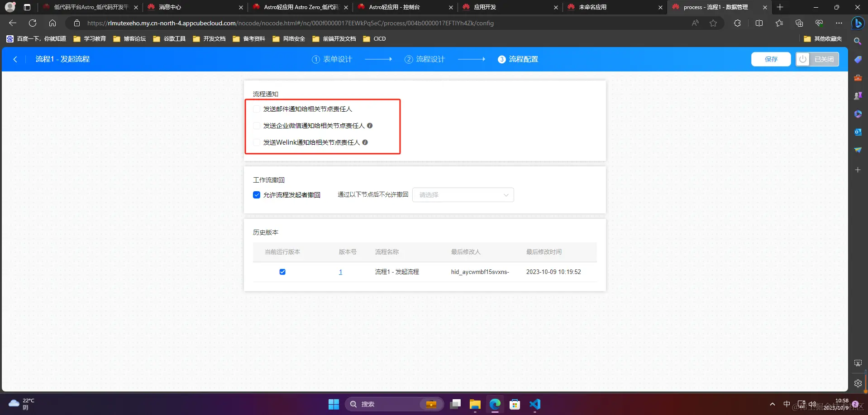Open sidebar Outlook icon

click(x=858, y=132)
